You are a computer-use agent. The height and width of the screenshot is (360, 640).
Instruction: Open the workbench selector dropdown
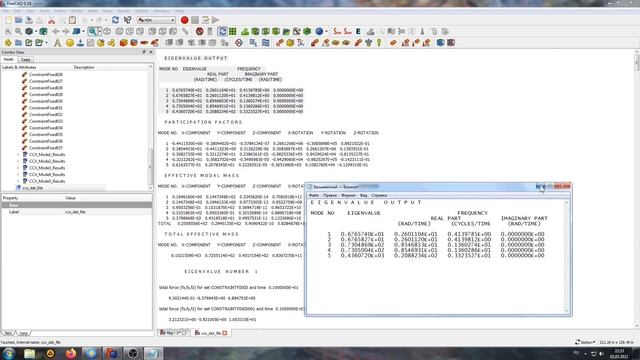[x=156, y=20]
